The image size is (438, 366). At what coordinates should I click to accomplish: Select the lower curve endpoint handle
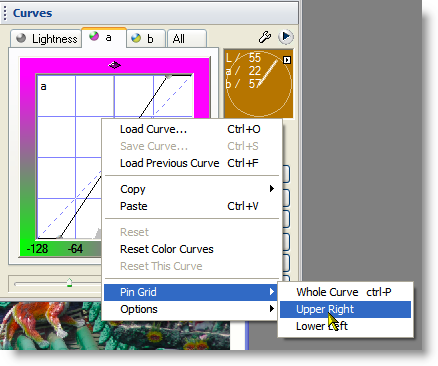click(59, 237)
